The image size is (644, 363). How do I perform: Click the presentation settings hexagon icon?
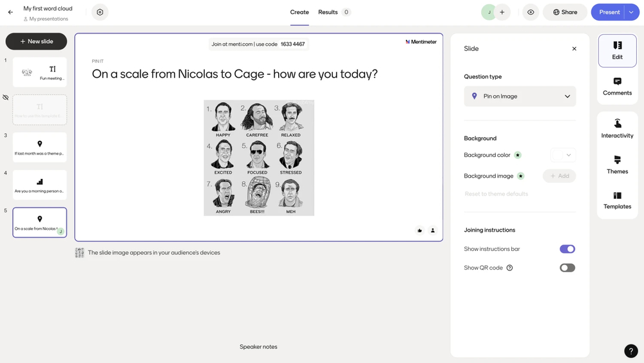[100, 12]
